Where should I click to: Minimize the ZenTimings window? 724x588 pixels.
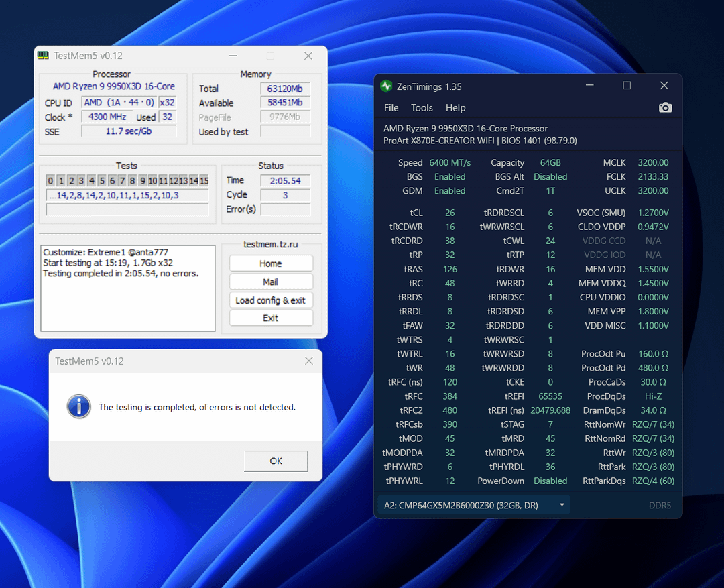(590, 85)
